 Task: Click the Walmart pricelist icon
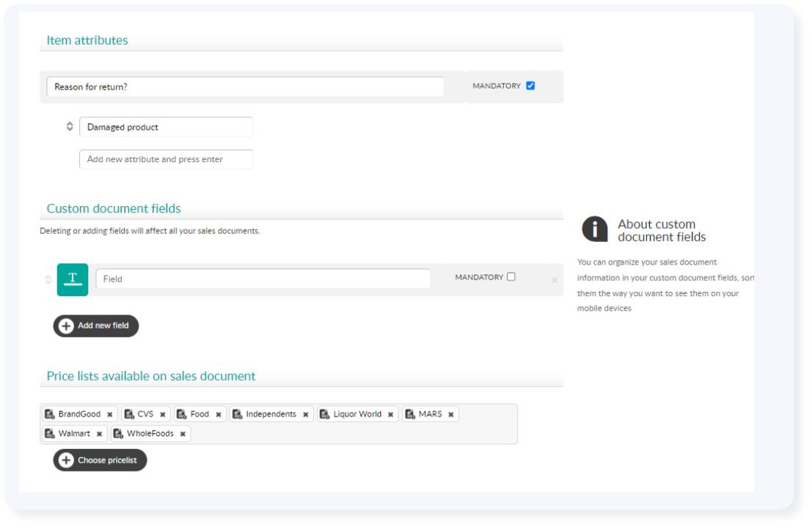tap(50, 433)
